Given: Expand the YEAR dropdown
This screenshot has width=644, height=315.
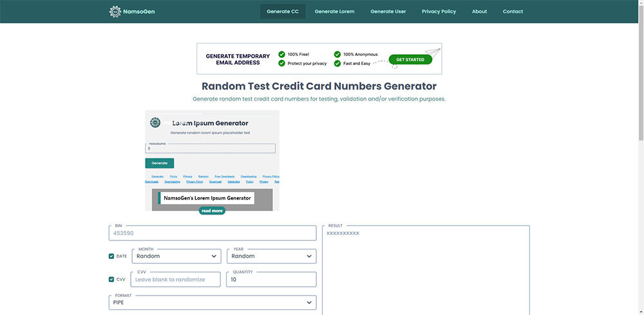Looking at the screenshot, I should tap(271, 256).
